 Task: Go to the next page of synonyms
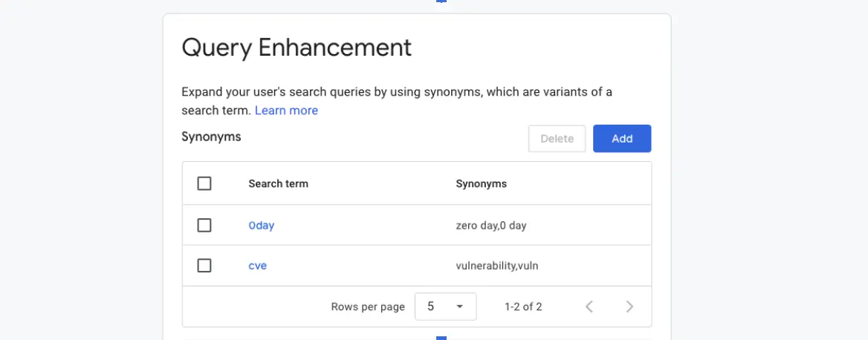[x=629, y=307]
